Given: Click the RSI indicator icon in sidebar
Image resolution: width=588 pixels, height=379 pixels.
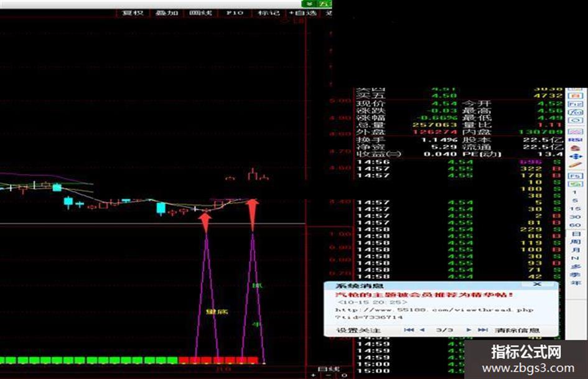Looking at the screenshot, I should tap(576, 140).
